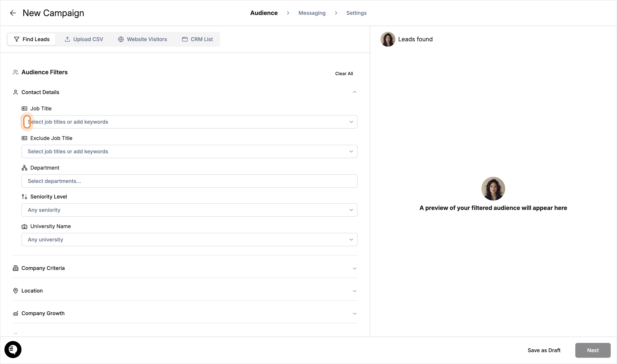Open the Any university dropdown

189,240
